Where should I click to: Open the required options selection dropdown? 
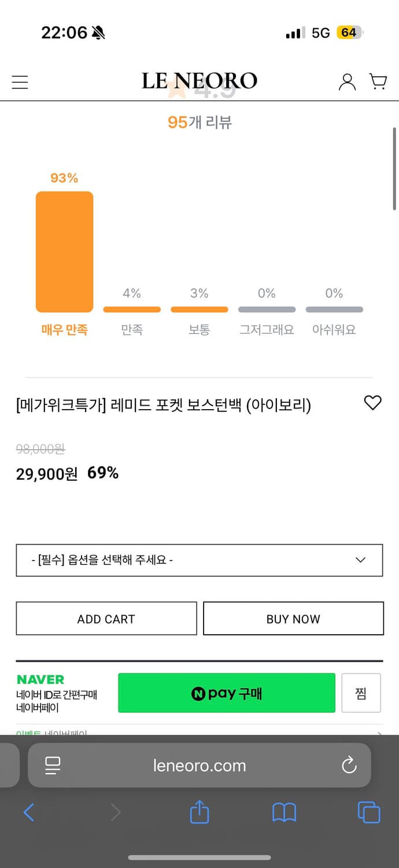(199, 560)
